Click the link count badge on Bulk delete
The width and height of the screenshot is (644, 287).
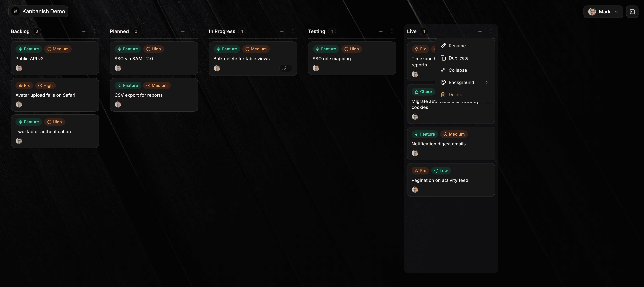(x=286, y=68)
